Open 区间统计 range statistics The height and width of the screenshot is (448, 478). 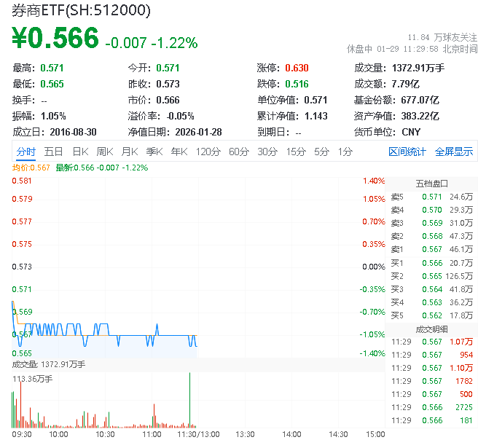(x=407, y=152)
